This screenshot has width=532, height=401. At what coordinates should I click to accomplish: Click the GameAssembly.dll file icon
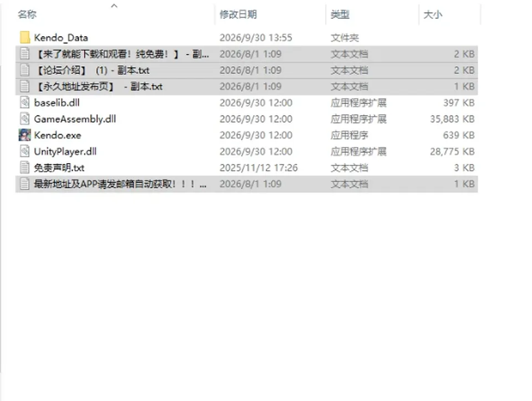[25, 119]
